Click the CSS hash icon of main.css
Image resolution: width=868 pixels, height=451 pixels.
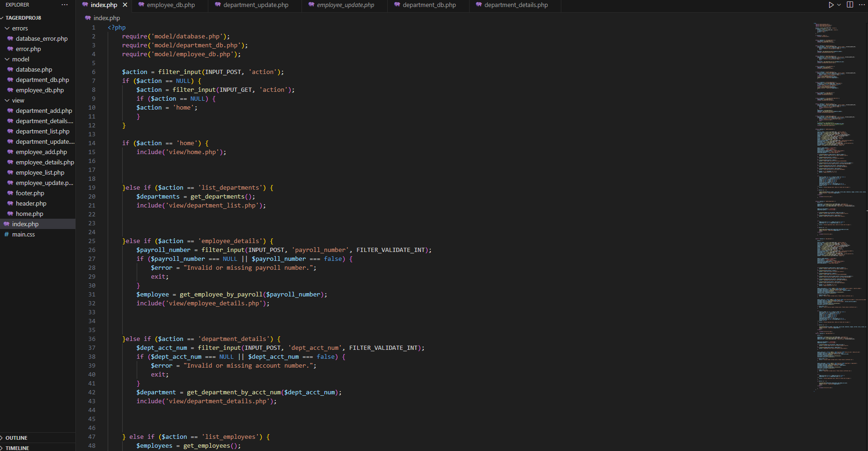(x=7, y=234)
